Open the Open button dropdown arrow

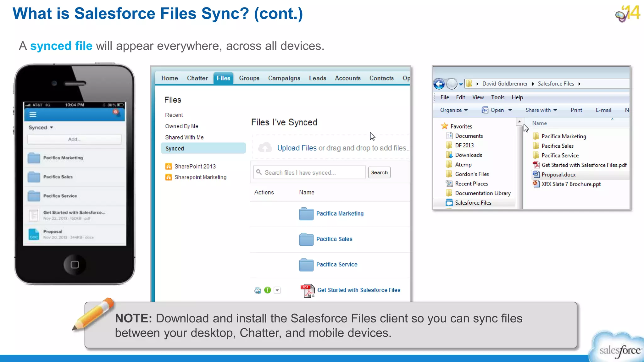(510, 110)
